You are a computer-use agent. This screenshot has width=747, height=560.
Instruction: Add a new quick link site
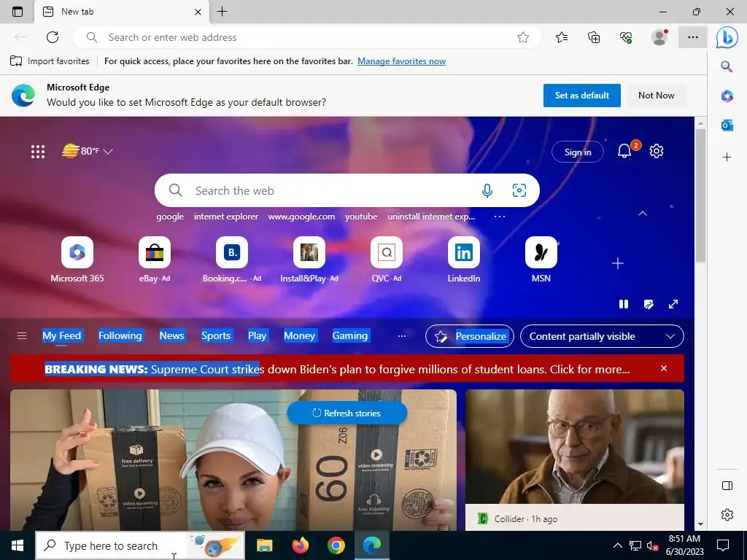tap(618, 263)
